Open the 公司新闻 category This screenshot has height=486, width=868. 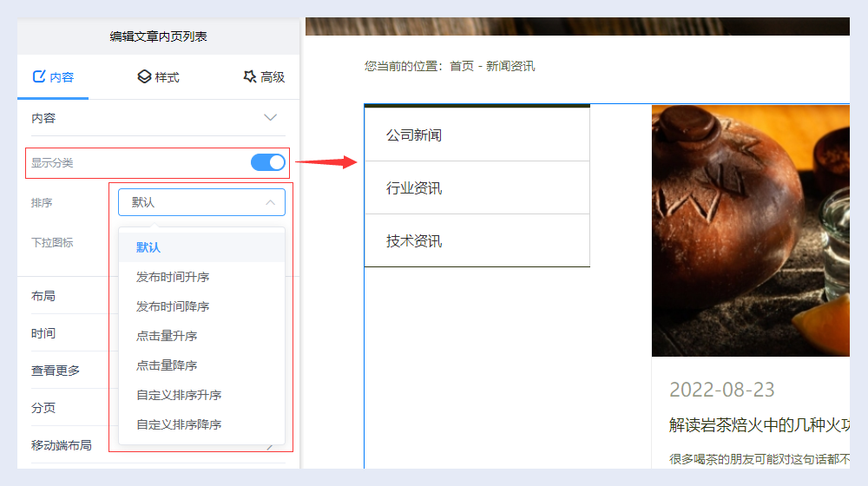click(414, 135)
